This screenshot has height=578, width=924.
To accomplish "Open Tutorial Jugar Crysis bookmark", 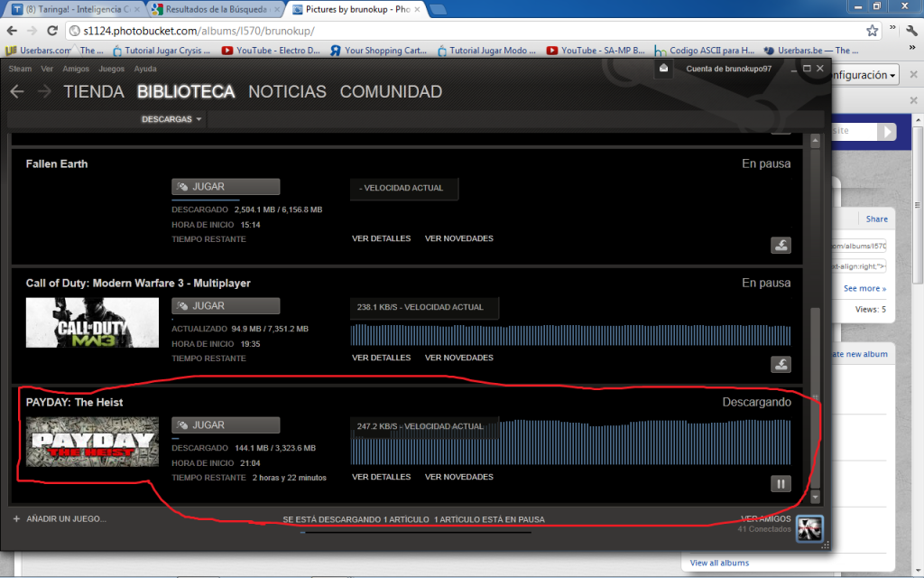I will [162, 51].
